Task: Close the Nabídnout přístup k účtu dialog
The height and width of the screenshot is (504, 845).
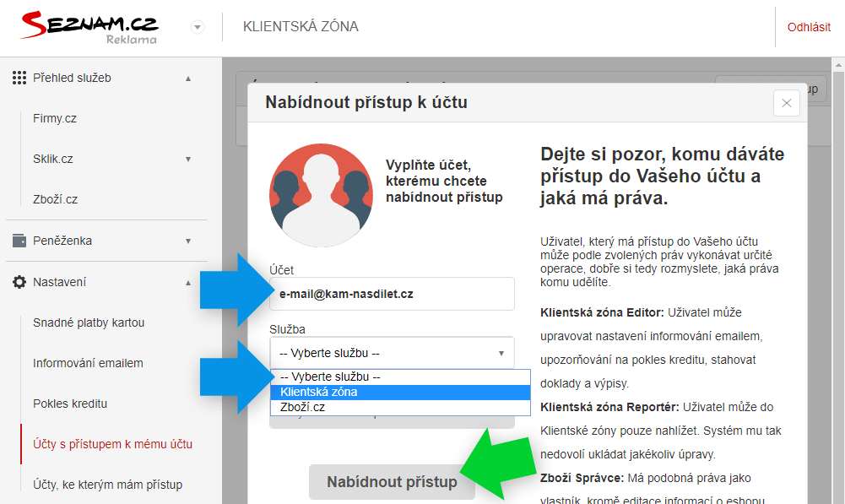Action: click(x=786, y=102)
